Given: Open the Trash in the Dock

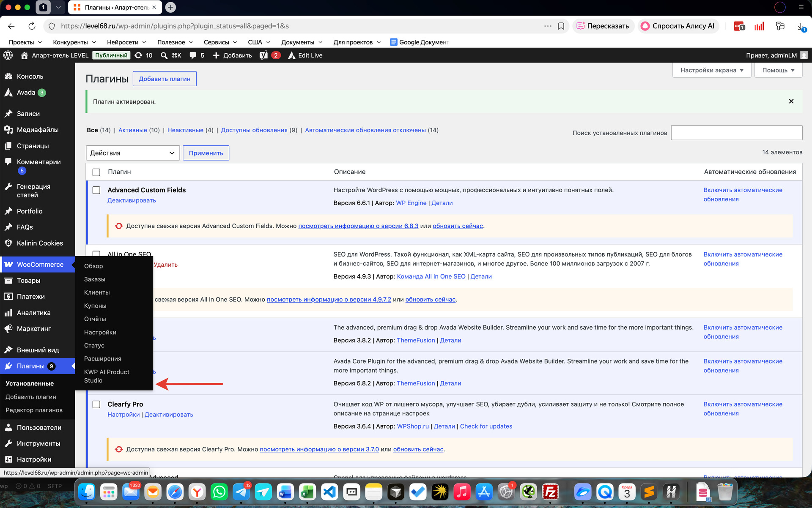Looking at the screenshot, I should tap(725, 492).
